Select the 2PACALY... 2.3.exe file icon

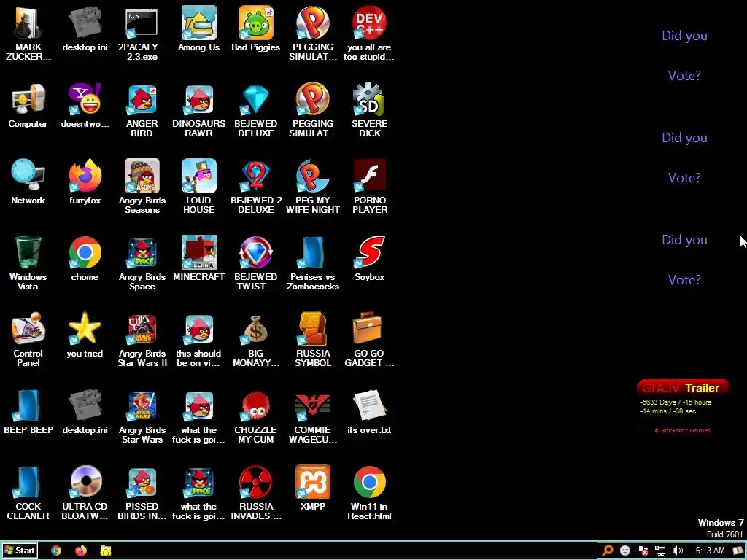(x=142, y=34)
